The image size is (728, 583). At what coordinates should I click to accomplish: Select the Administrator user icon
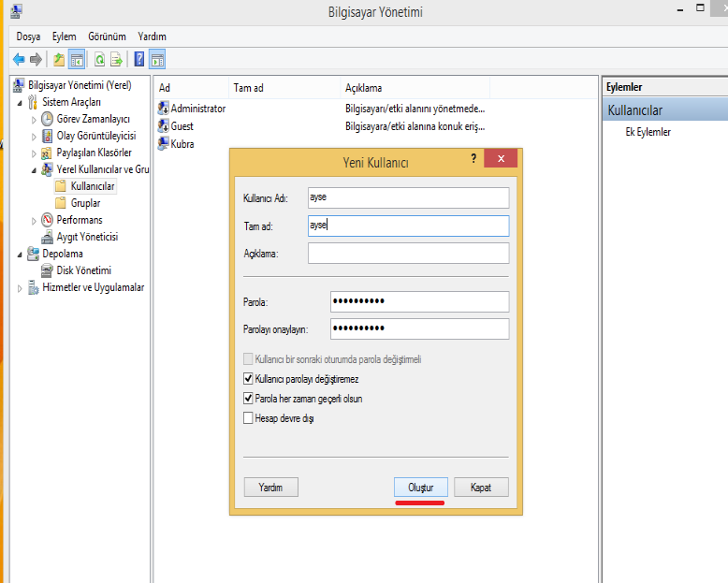point(163,109)
